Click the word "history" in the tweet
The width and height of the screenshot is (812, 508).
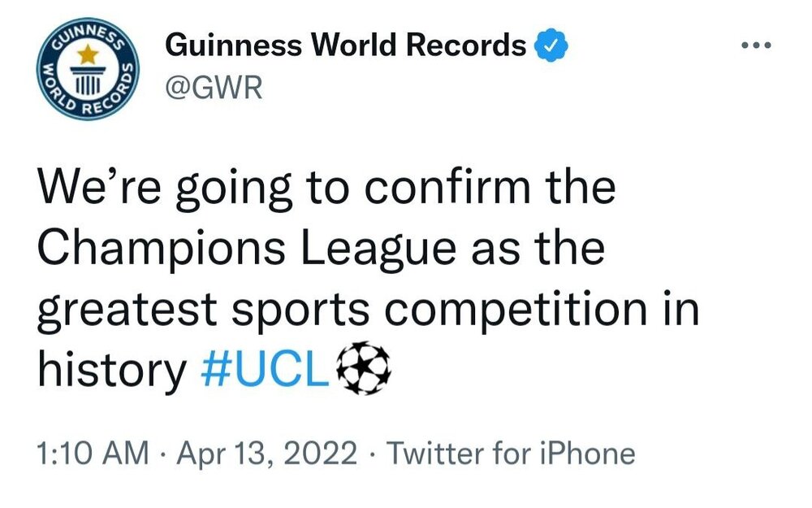pyautogui.click(x=112, y=370)
